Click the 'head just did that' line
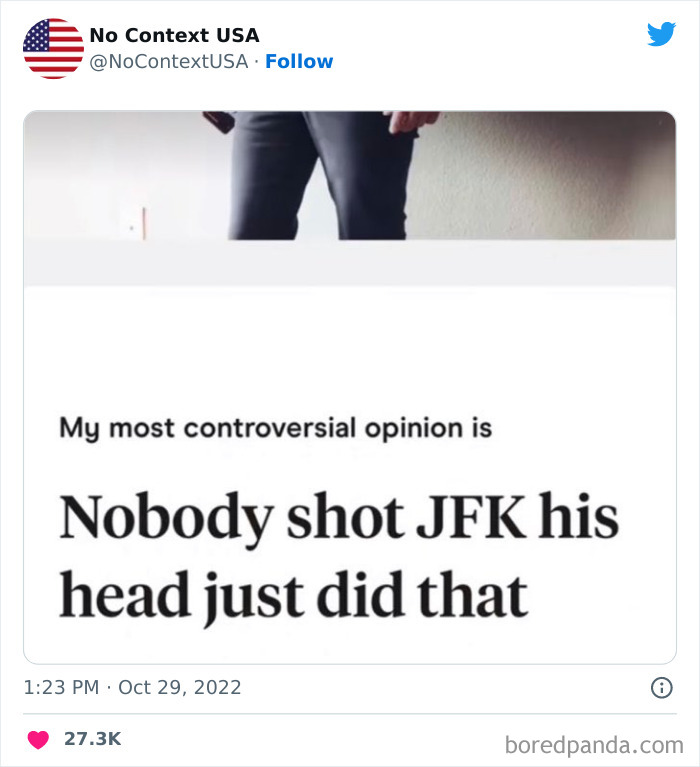700x767 pixels. pyautogui.click(x=292, y=595)
